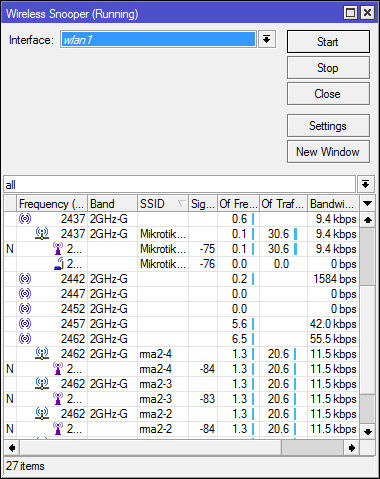The width and height of the screenshot is (380, 479).
Task: Click channel icon of 2452 row
Action: pyautogui.click(x=25, y=308)
